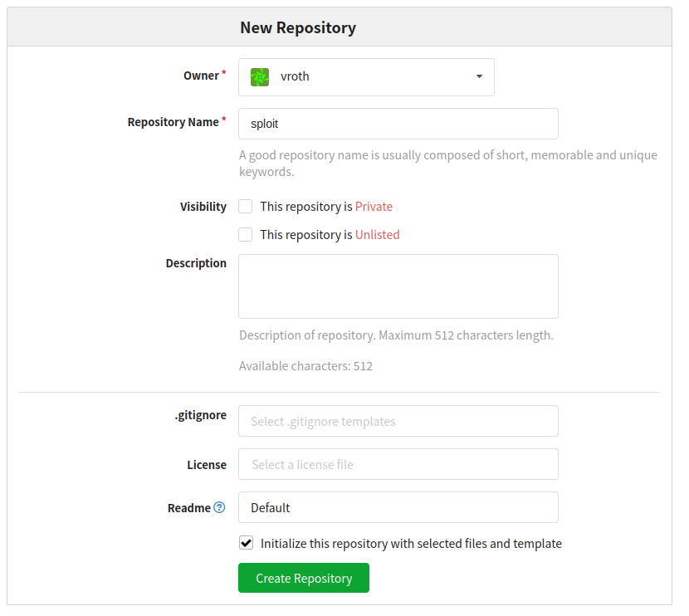Uncheck 'Initialize this repository with selected files'

click(x=246, y=543)
